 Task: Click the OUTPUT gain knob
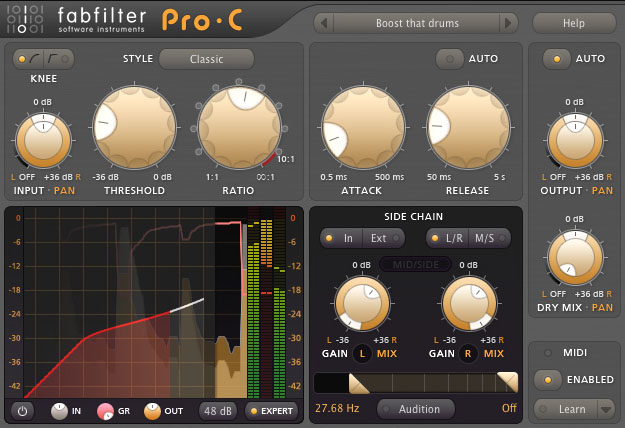coord(575,140)
